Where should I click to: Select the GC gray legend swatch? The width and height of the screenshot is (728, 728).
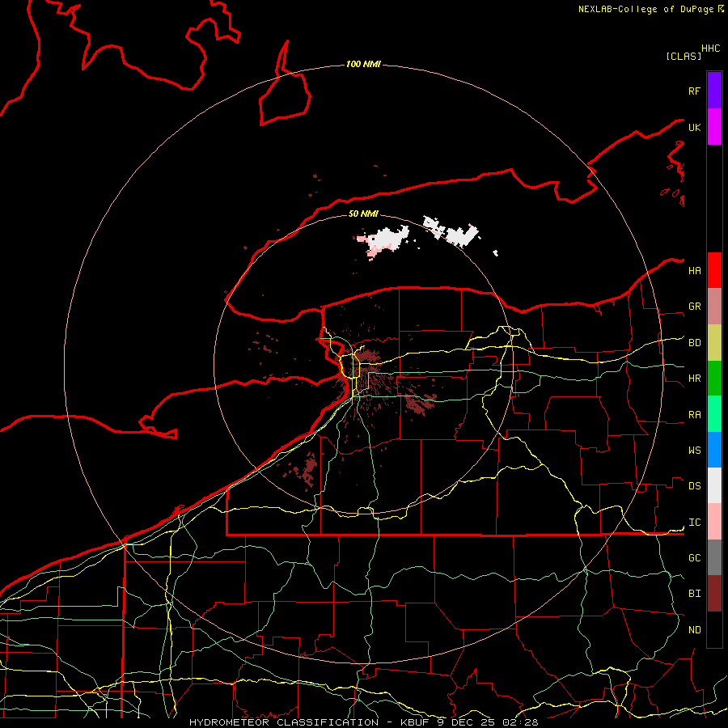pos(714,557)
